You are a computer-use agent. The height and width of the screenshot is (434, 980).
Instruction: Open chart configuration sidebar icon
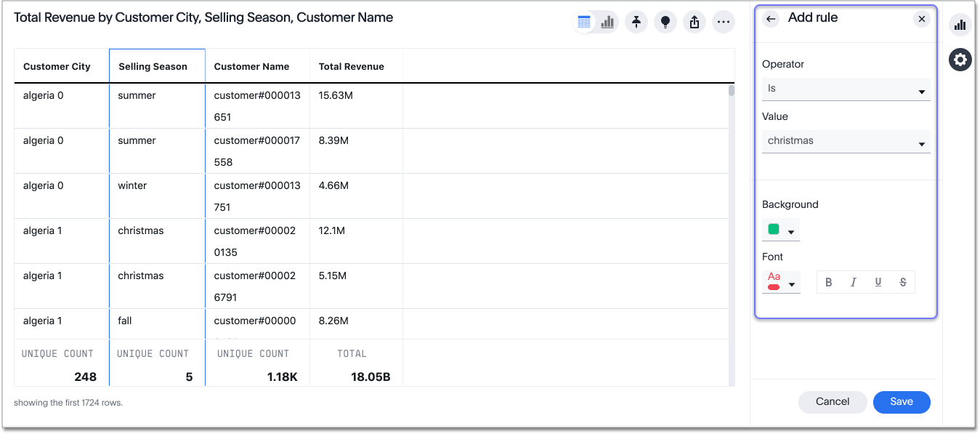[x=960, y=25]
